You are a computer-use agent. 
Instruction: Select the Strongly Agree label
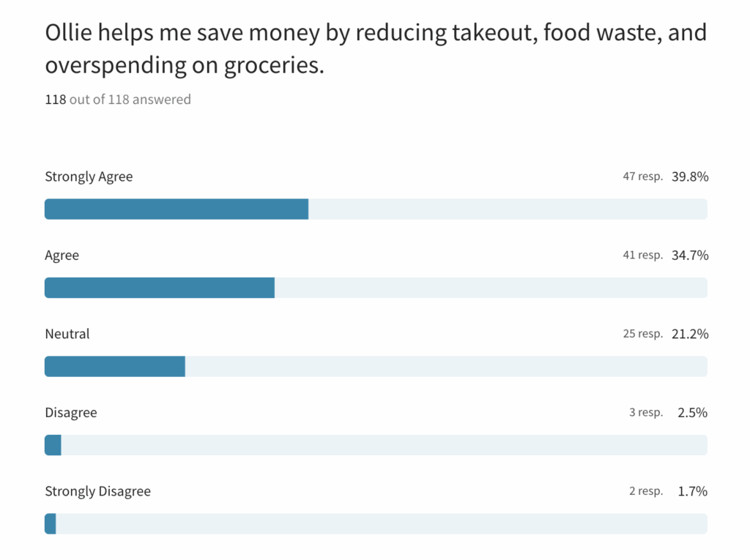pos(89,176)
